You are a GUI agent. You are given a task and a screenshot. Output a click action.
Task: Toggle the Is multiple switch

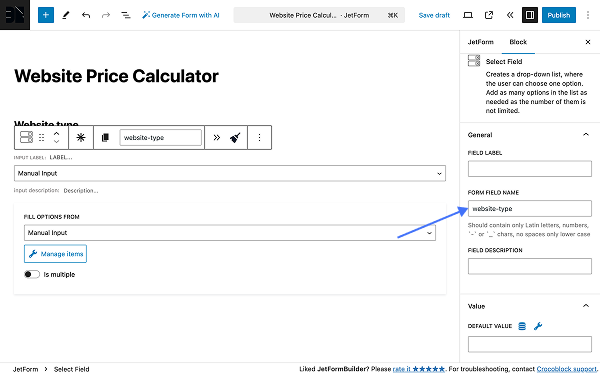point(32,274)
